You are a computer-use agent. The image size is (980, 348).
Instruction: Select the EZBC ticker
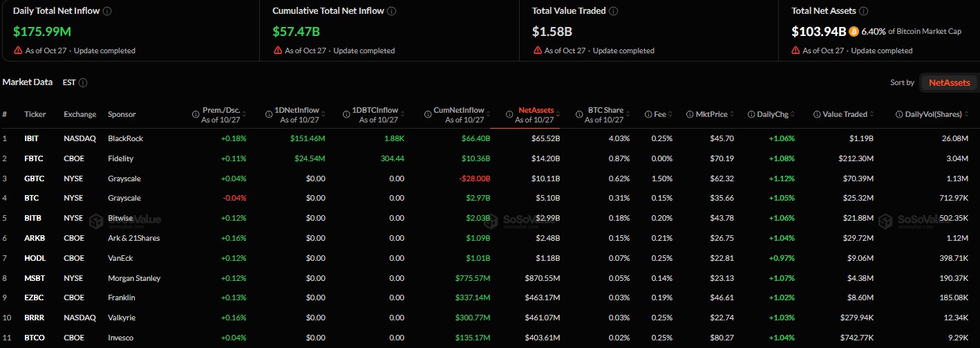[x=34, y=298]
